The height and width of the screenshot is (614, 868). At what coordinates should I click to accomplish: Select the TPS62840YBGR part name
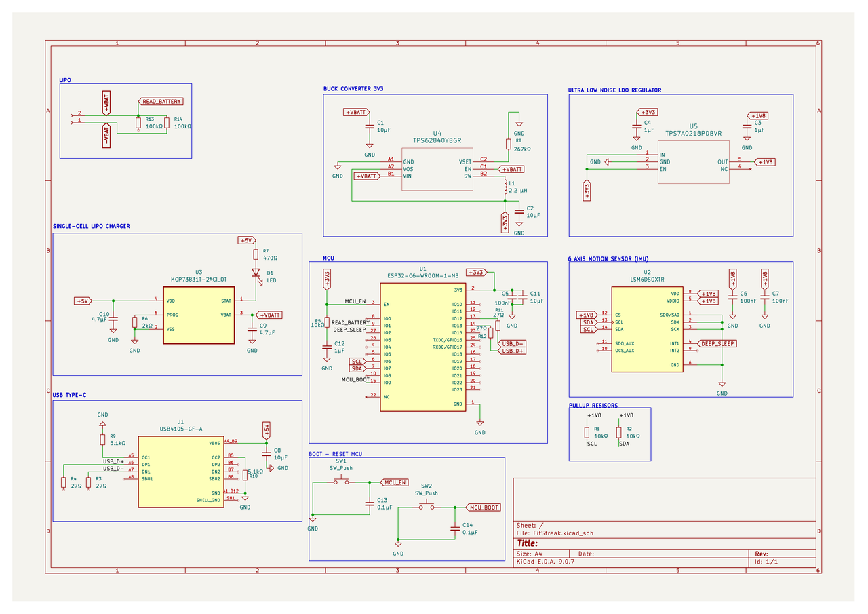(x=437, y=140)
